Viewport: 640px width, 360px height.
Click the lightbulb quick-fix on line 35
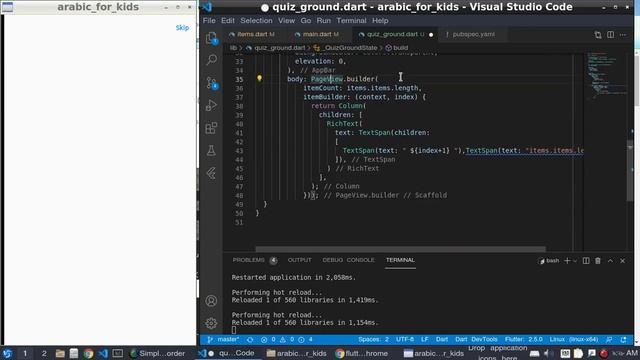click(x=259, y=78)
